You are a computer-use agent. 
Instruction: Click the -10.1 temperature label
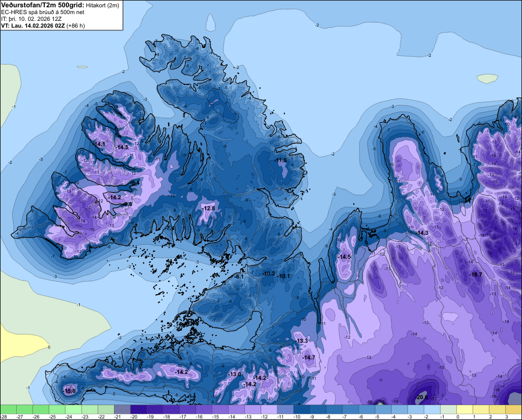click(283, 276)
